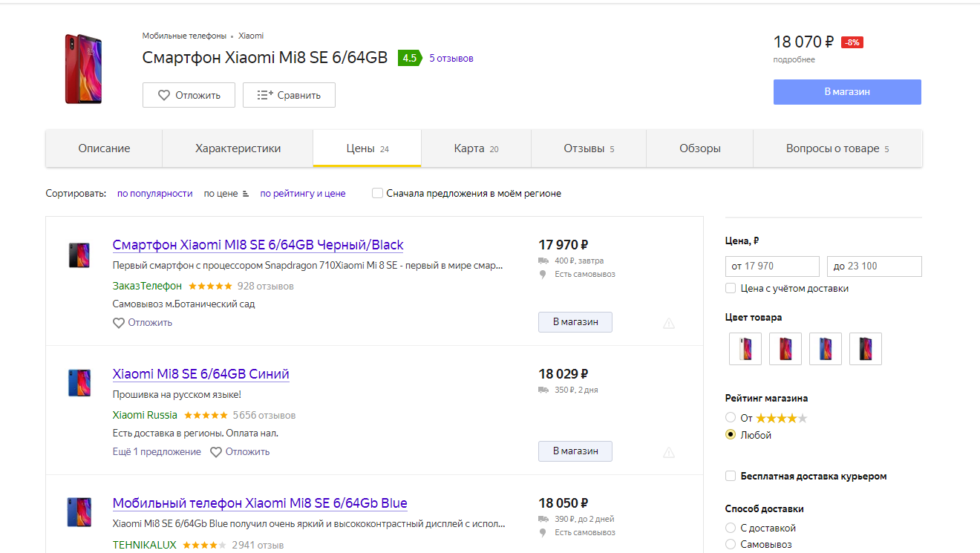Open the 5656 отзывов shop reviews link
Image resolution: width=980 pixels, height=553 pixels.
[x=264, y=415]
